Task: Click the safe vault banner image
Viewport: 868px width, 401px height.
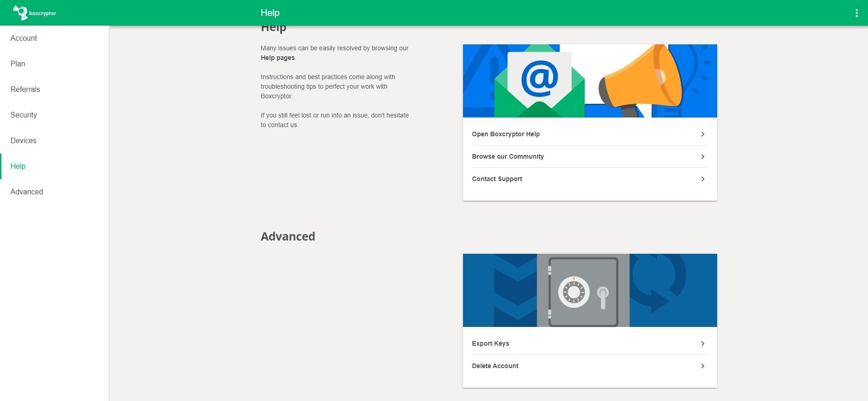Action: pos(590,290)
